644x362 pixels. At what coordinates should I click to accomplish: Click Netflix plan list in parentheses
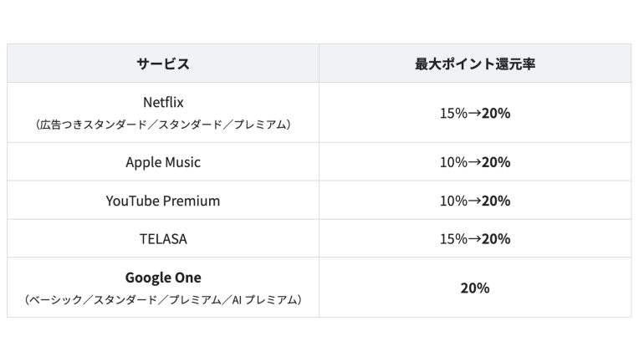[x=163, y=125]
